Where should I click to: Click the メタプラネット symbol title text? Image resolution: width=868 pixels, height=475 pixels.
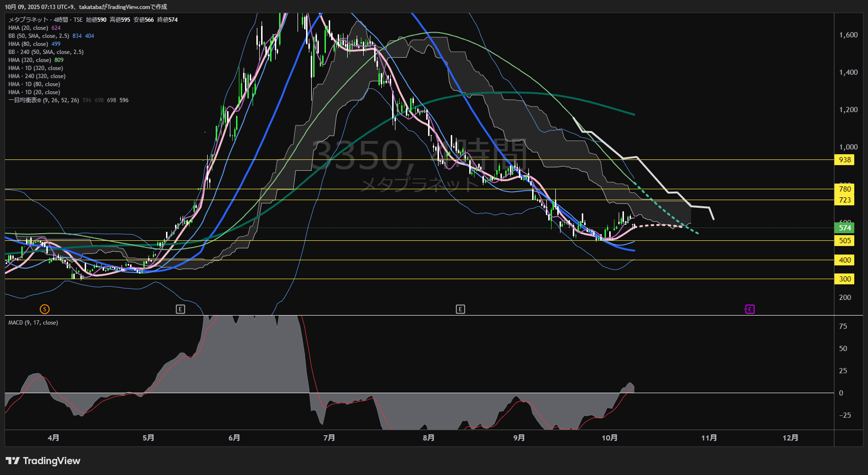click(x=28, y=20)
